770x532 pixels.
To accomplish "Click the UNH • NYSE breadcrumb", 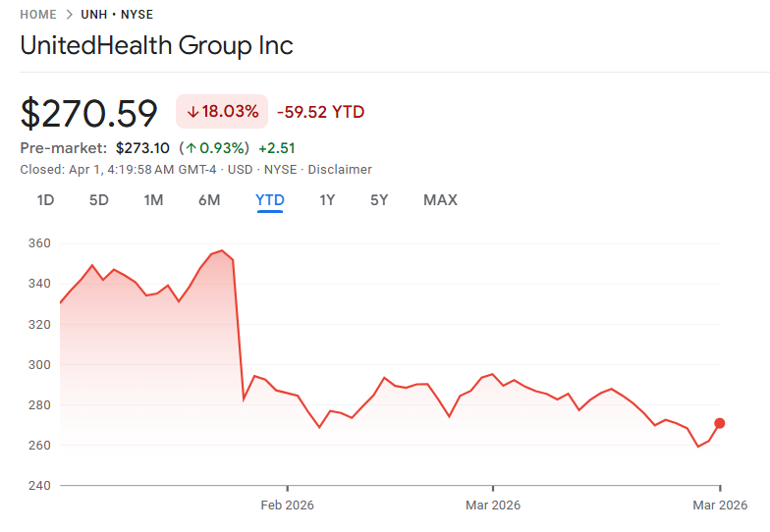I will 116,15.
